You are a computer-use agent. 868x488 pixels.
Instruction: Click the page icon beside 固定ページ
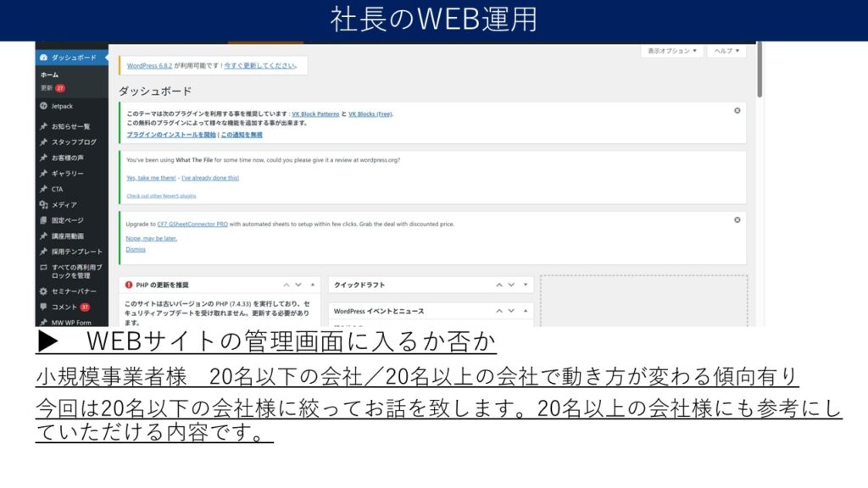pyautogui.click(x=42, y=220)
